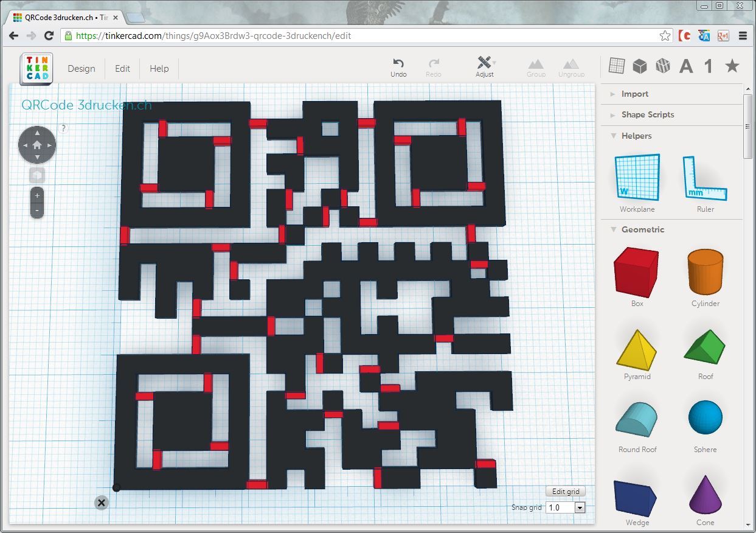Click the Group tool
Viewport: 756px width, 533px height.
tap(536, 68)
